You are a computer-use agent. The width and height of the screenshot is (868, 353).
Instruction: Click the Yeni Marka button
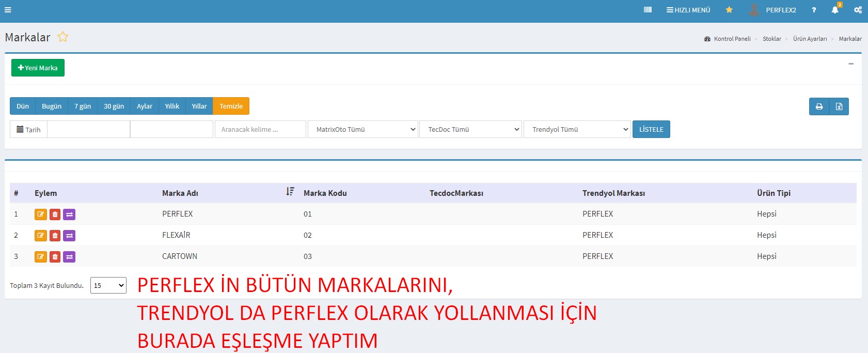click(x=38, y=68)
